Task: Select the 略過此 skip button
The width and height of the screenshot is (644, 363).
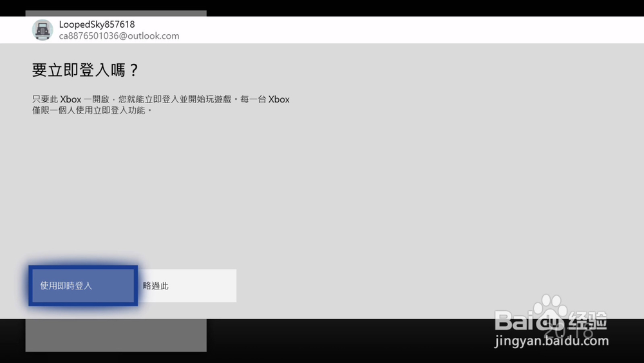Action: [187, 286]
